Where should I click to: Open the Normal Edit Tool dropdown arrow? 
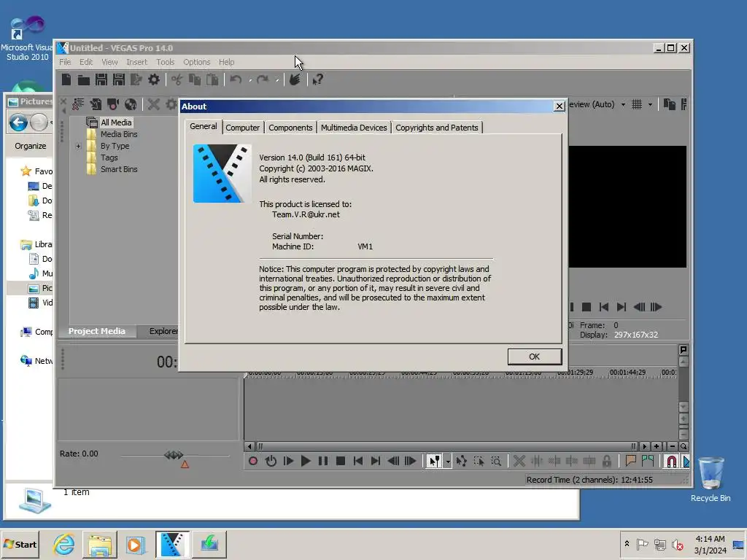pyautogui.click(x=448, y=462)
